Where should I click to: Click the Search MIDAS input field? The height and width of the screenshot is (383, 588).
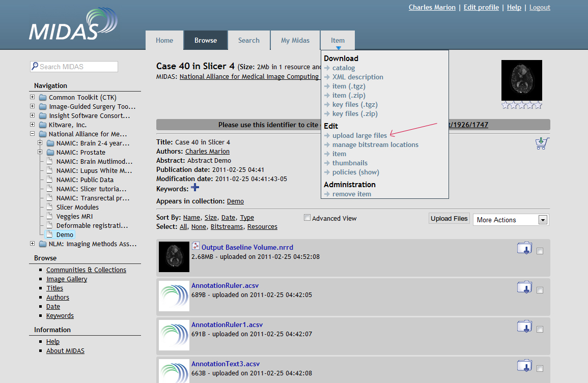[x=74, y=67]
